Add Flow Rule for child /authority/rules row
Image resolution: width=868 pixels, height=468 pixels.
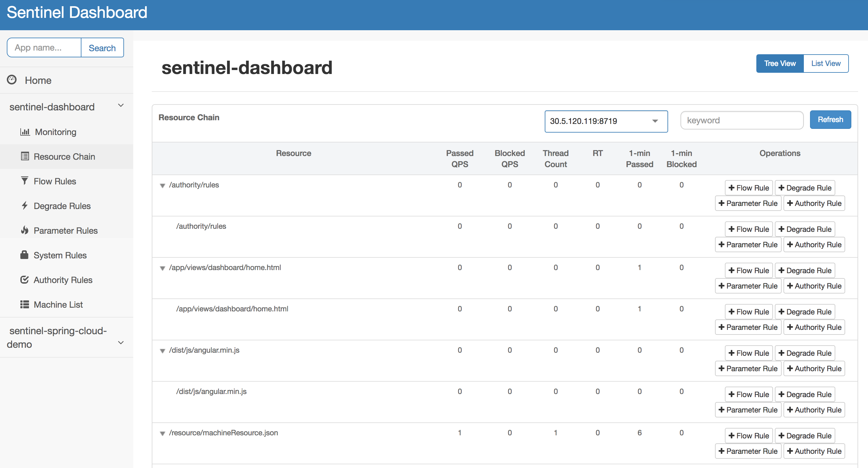pyautogui.click(x=748, y=229)
